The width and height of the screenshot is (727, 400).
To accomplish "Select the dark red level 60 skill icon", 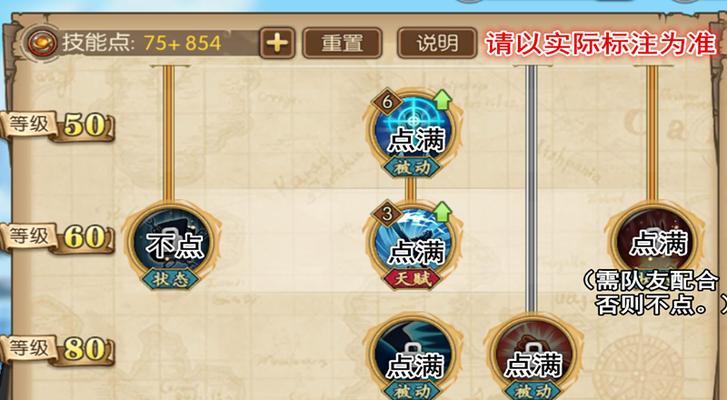I will pyautogui.click(x=655, y=242).
